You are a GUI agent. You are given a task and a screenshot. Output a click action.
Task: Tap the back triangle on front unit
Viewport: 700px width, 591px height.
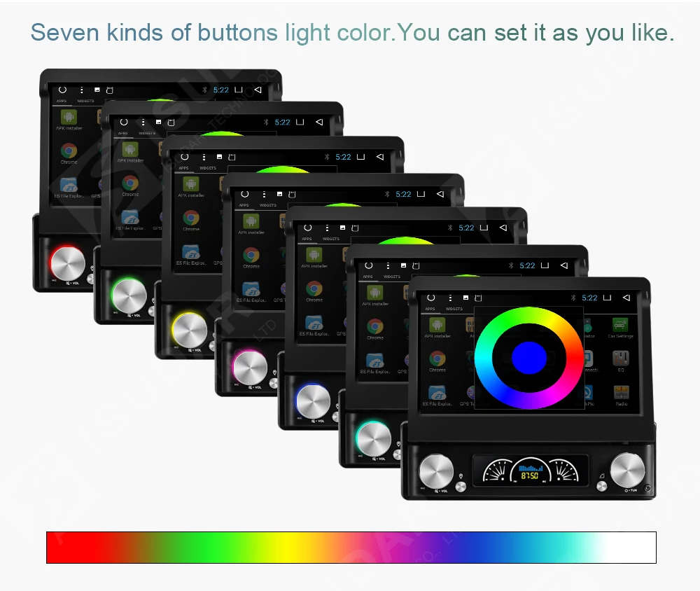pos(626,298)
